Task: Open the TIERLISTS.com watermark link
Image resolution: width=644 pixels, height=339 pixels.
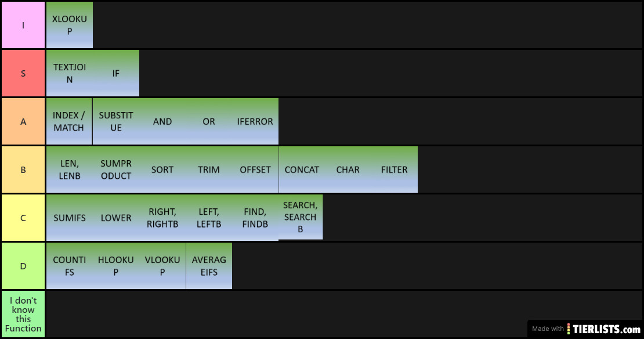Action: pyautogui.click(x=585, y=329)
